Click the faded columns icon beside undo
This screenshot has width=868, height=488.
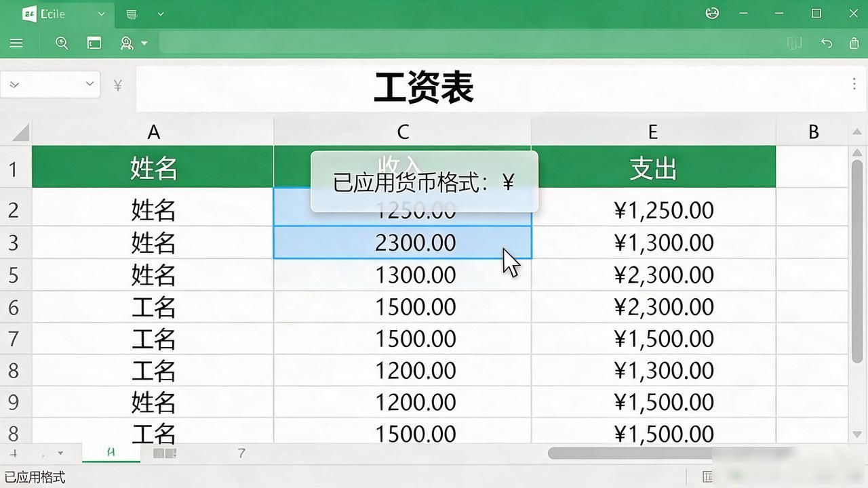coord(795,43)
